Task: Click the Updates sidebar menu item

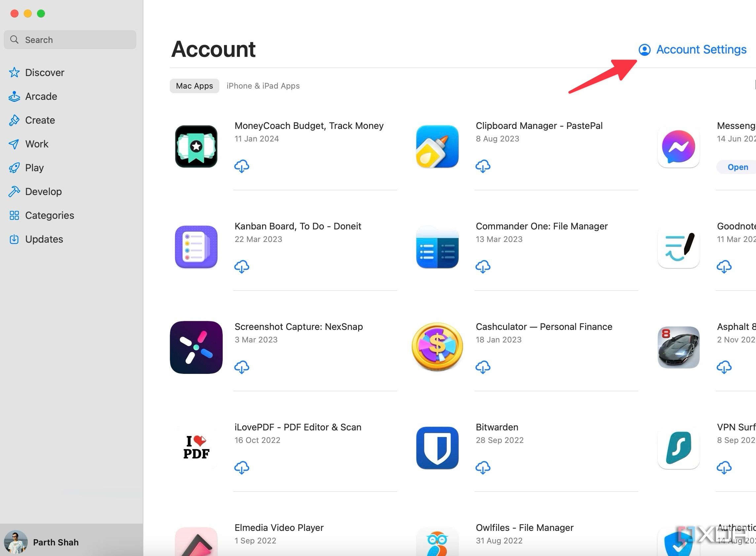Action: tap(44, 239)
